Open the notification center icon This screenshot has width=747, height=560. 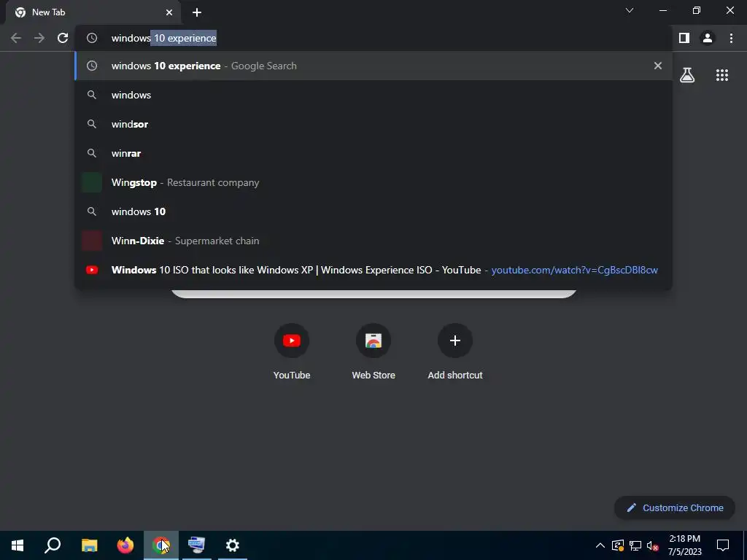point(723,545)
